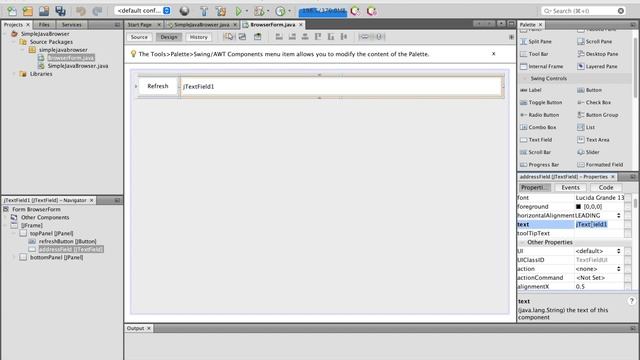
Task: Click the Undo arrow icon
Action: (x=80, y=11)
